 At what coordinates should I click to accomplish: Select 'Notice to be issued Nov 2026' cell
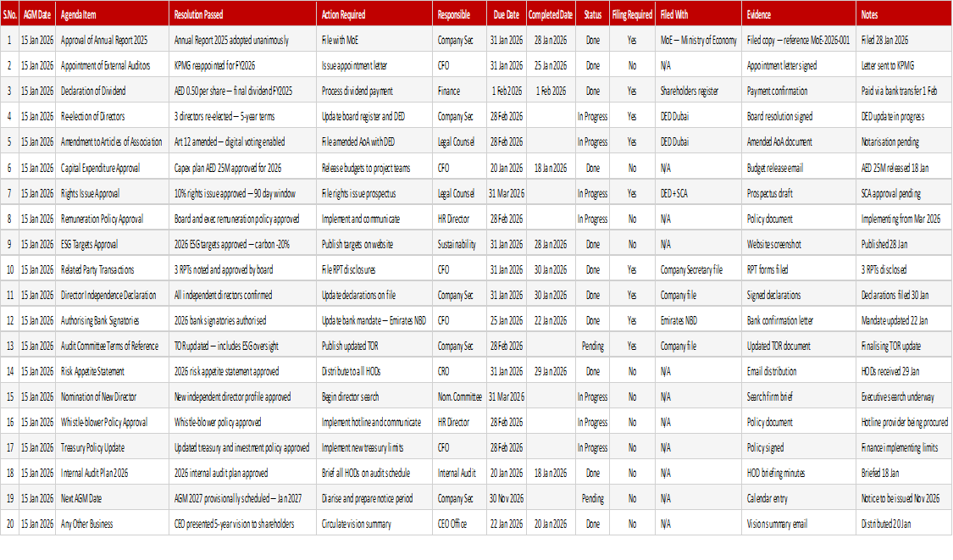click(x=904, y=498)
